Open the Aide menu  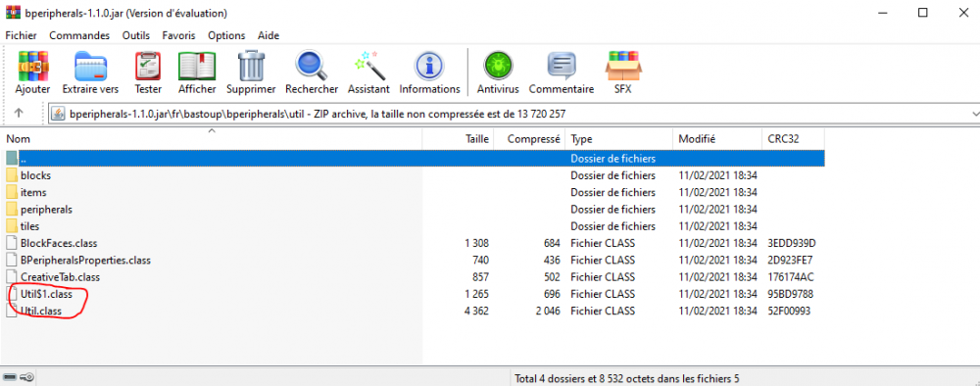pos(269,35)
